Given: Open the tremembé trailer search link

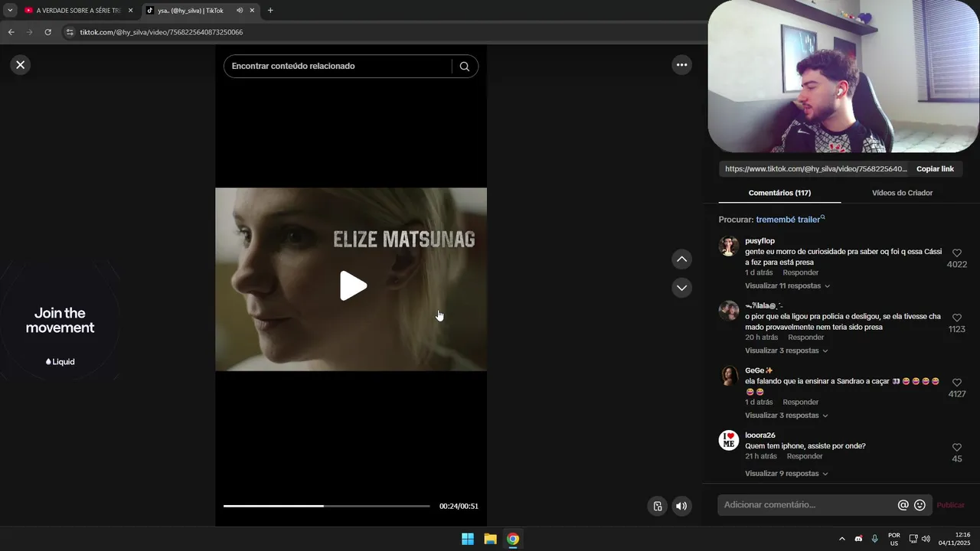Looking at the screenshot, I should (x=790, y=220).
